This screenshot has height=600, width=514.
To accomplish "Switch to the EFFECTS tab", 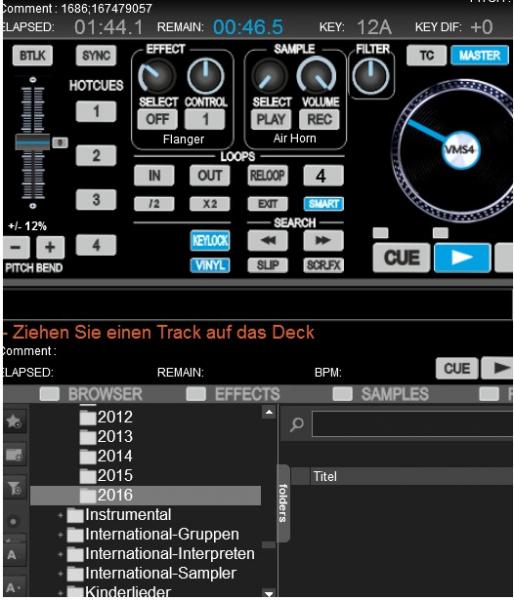I will (x=233, y=394).
